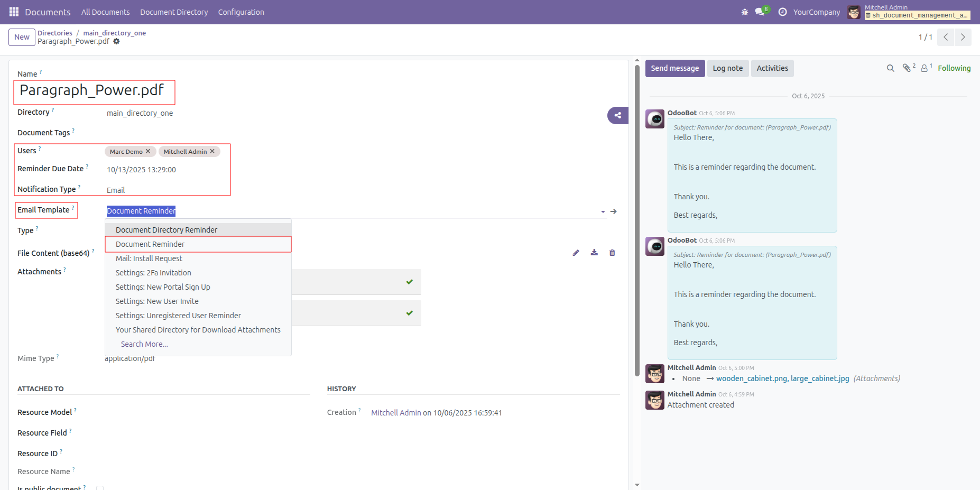Toggle the Is public document checkbox
The image size is (980, 490).
coord(100,488)
